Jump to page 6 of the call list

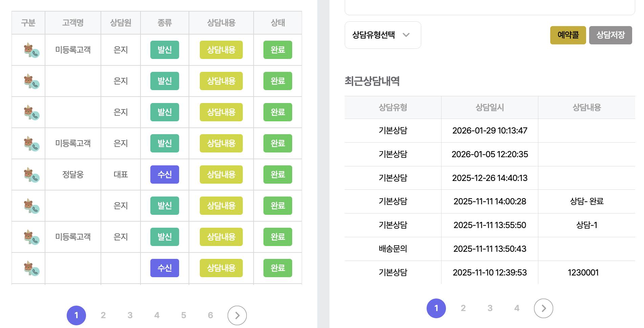210,315
